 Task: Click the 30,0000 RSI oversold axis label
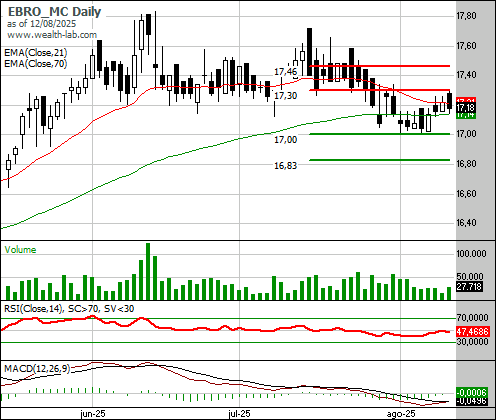click(x=472, y=342)
